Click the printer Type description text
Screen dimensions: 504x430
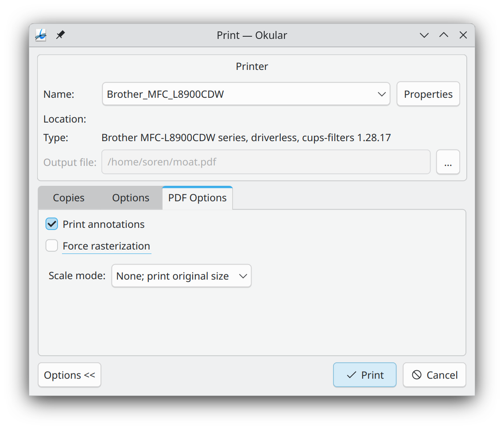coord(246,138)
